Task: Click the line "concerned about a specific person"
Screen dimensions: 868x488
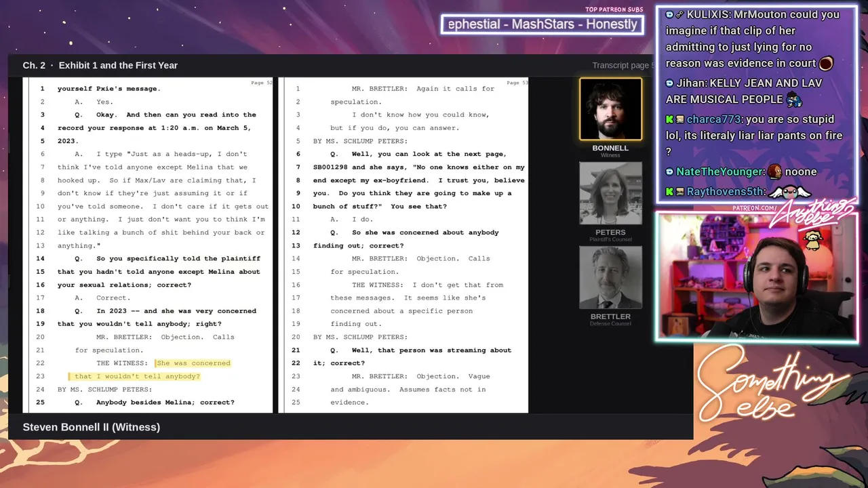Action: tap(401, 311)
